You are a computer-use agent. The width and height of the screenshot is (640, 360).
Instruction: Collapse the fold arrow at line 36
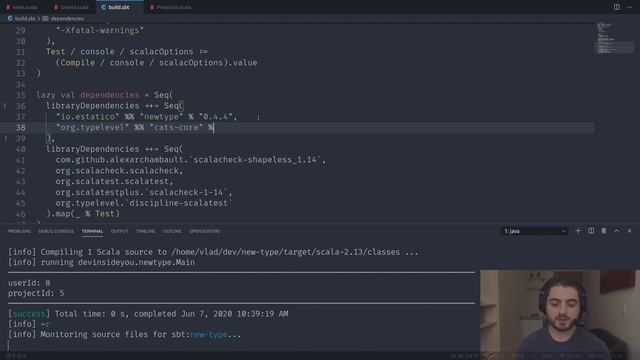5,106
